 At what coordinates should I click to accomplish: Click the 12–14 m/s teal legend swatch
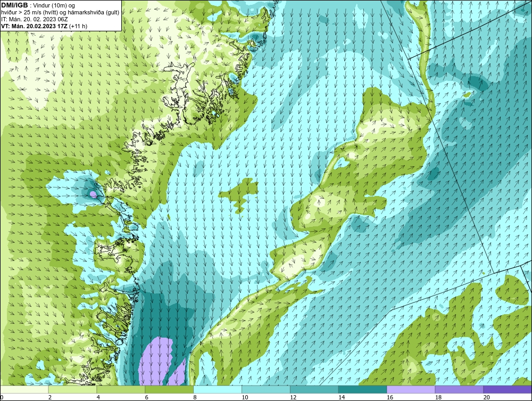pyautogui.click(x=314, y=389)
